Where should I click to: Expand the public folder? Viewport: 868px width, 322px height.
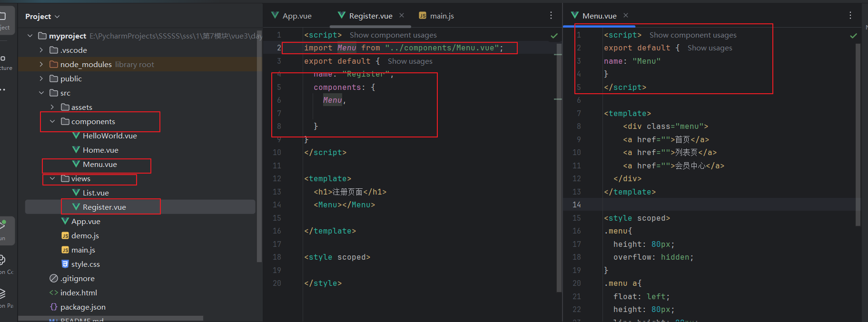(x=41, y=78)
